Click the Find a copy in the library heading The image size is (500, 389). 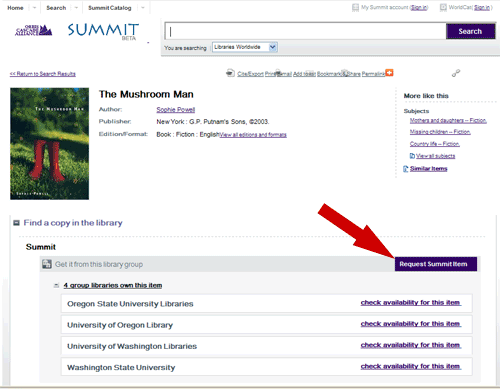click(73, 223)
